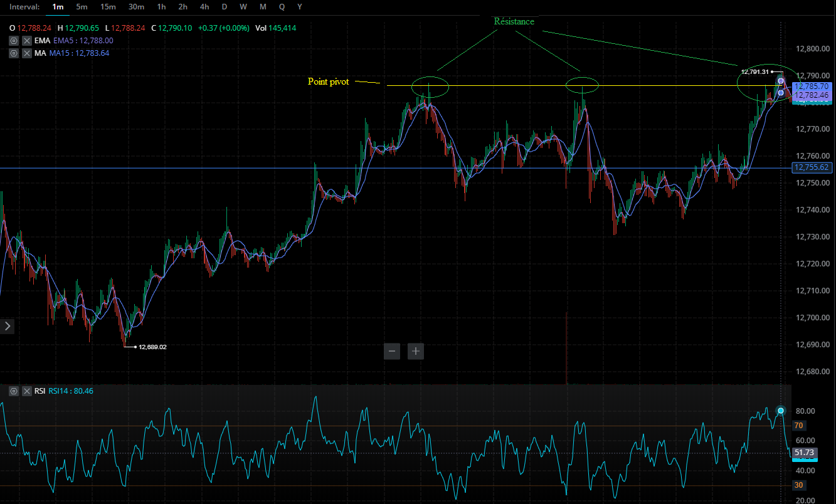
Task: Select the 'Résistance' text annotation
Action: pos(514,21)
